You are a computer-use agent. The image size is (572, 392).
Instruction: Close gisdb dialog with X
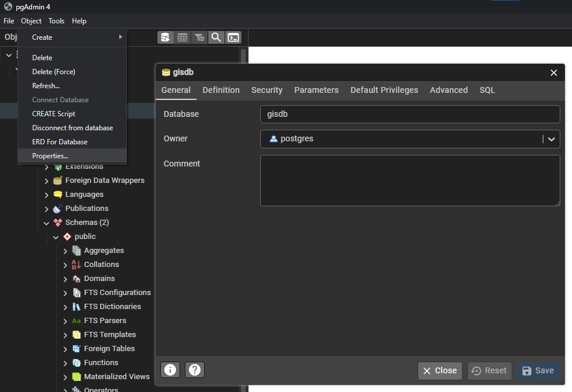(x=553, y=73)
